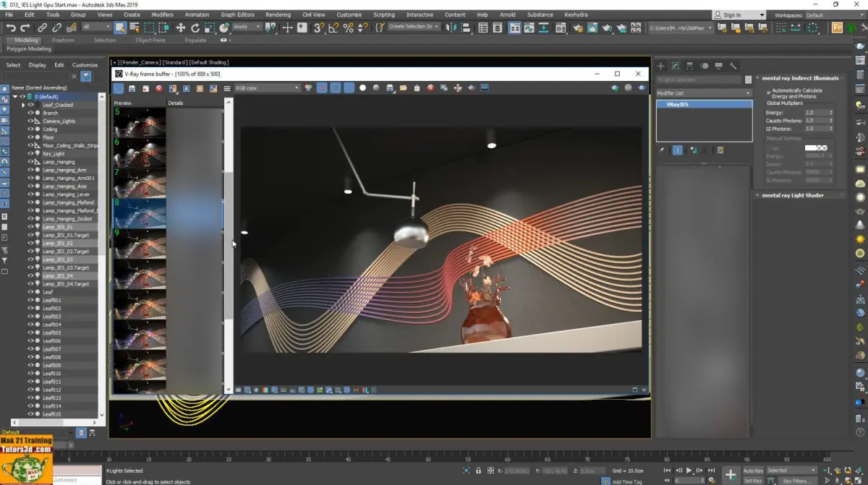Click the Redo arrow in main toolbar
868x485 pixels.
(x=27, y=27)
